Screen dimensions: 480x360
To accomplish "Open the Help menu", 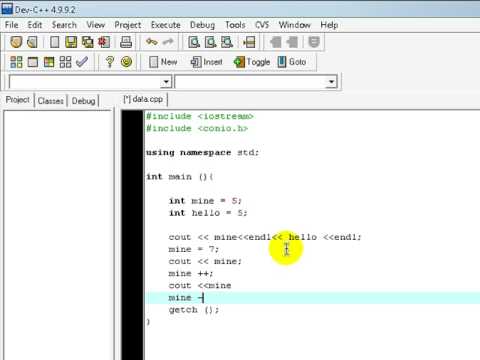I will point(329,25).
